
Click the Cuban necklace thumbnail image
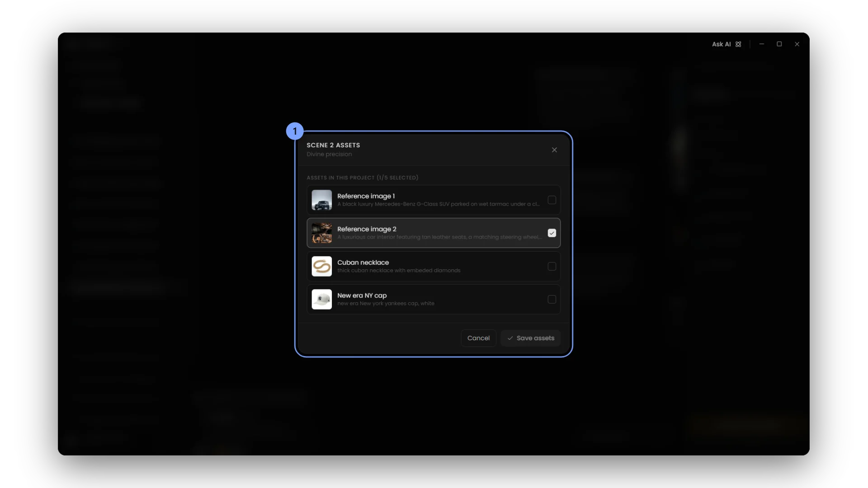click(322, 267)
